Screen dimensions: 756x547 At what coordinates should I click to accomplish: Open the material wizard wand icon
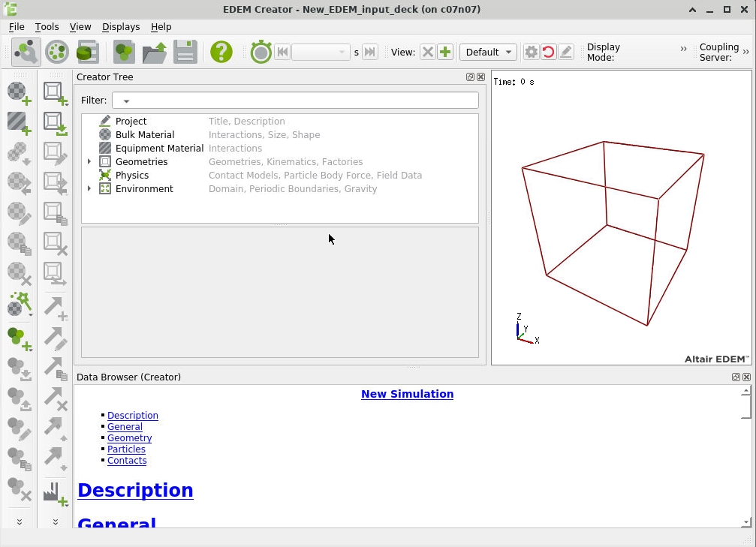pos(20,304)
